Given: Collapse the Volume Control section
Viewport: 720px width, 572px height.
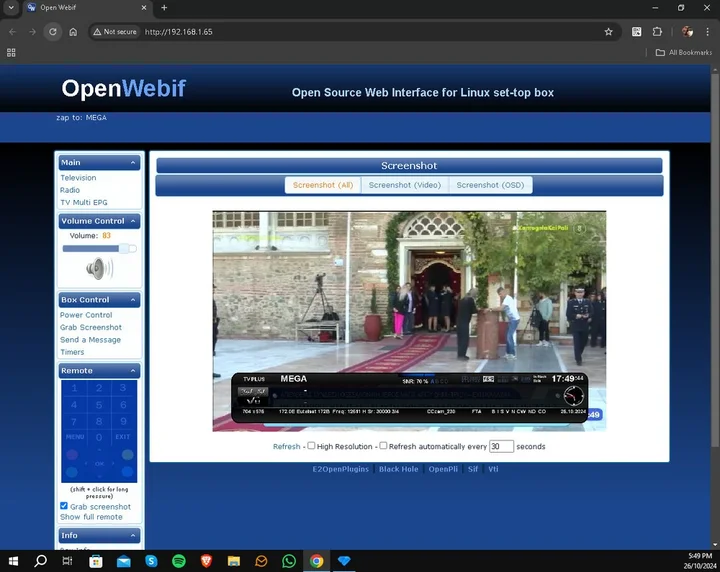Looking at the screenshot, I should click(x=133, y=221).
